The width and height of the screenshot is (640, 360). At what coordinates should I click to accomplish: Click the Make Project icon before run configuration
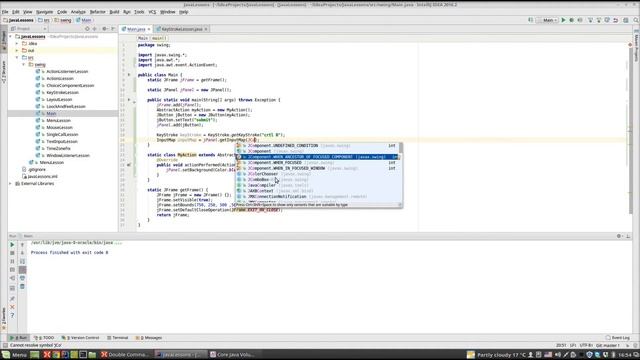point(531,20)
